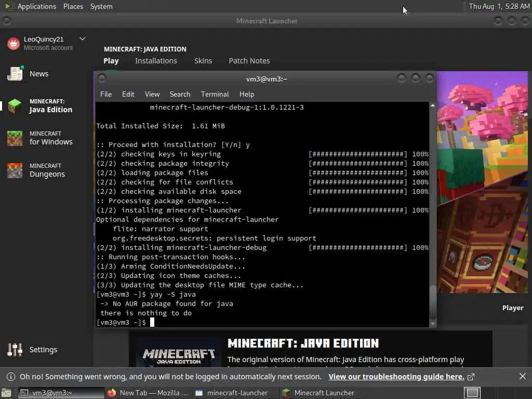The width and height of the screenshot is (532, 399).
Task: Open the terminal Help menu
Action: coord(247,95)
